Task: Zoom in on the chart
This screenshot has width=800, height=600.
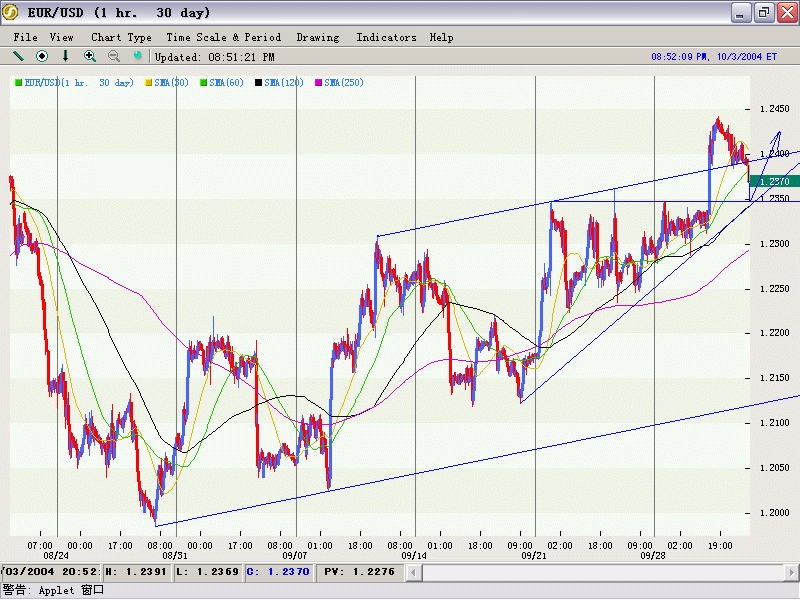Action: point(90,57)
